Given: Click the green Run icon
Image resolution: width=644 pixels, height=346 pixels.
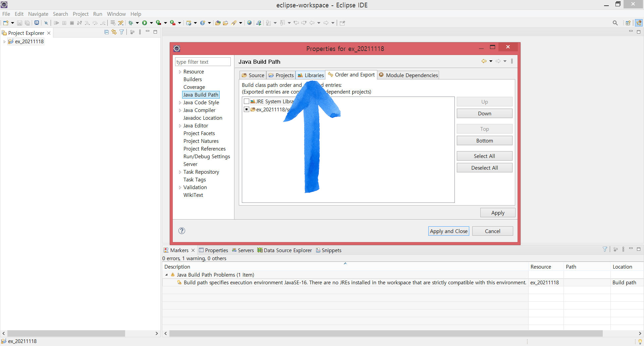Looking at the screenshot, I should click(x=145, y=23).
